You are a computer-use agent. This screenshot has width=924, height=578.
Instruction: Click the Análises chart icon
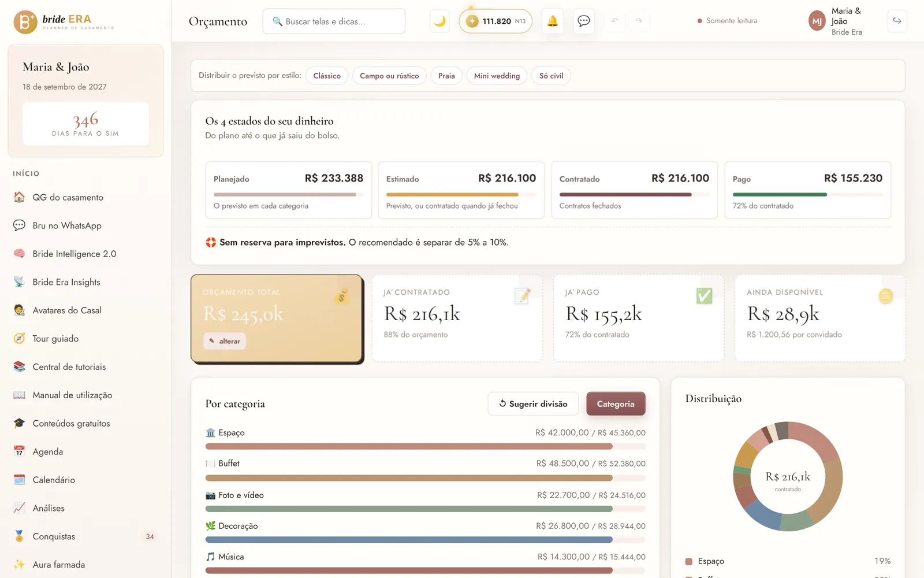[x=19, y=508]
